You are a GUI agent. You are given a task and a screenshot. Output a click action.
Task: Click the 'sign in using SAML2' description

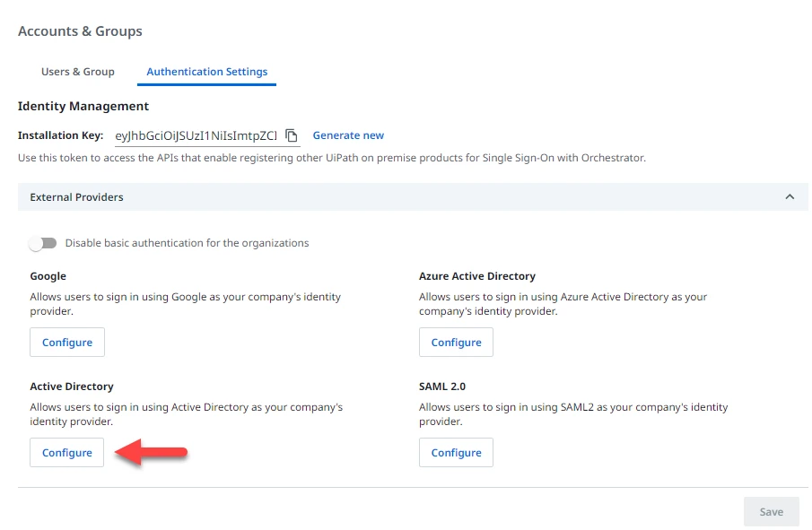pyautogui.click(x=573, y=414)
